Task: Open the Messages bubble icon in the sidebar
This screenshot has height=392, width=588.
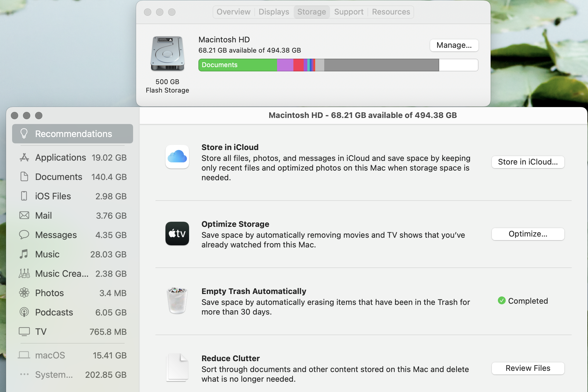Action: [x=24, y=235]
